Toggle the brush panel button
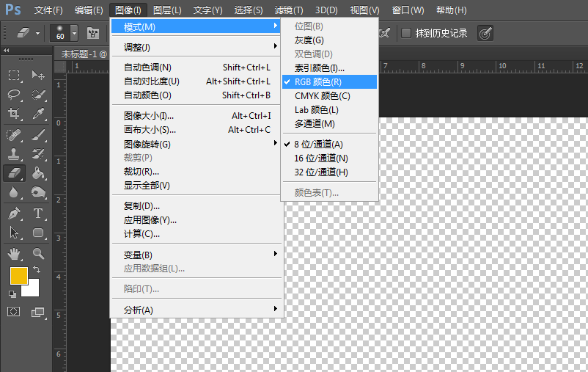This screenshot has width=588, height=372. [93, 34]
